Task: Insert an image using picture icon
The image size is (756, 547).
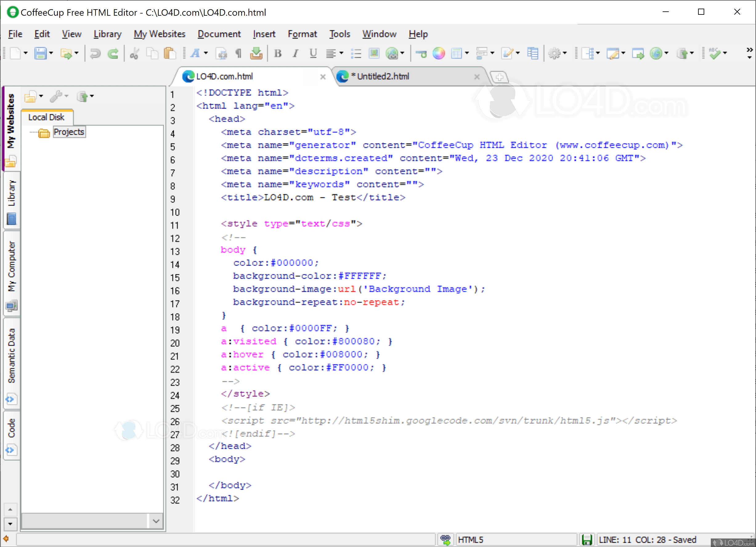Action: (374, 53)
